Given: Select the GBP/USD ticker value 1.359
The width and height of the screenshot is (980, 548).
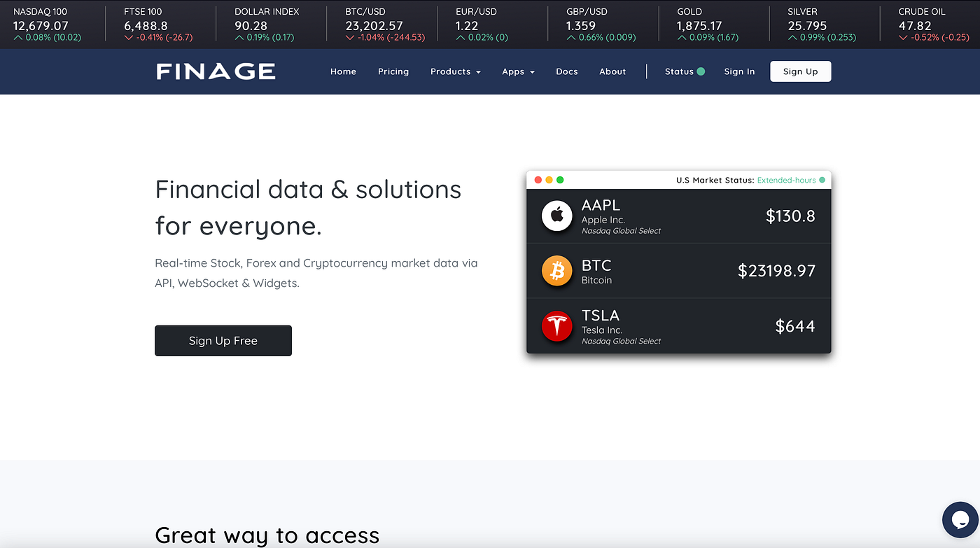Looking at the screenshot, I should point(581,26).
